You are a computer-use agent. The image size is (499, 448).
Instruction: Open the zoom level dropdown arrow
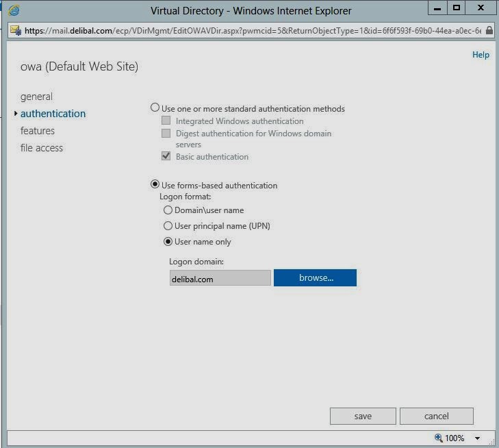point(477,438)
